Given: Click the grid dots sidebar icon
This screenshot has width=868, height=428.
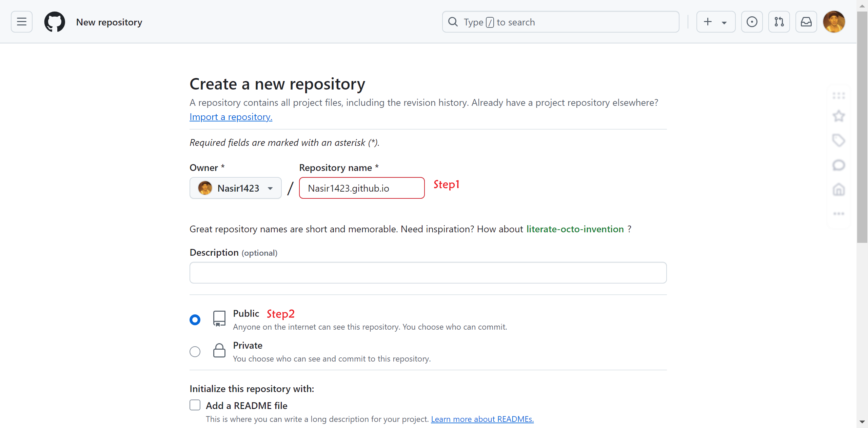Looking at the screenshot, I should coord(839,96).
